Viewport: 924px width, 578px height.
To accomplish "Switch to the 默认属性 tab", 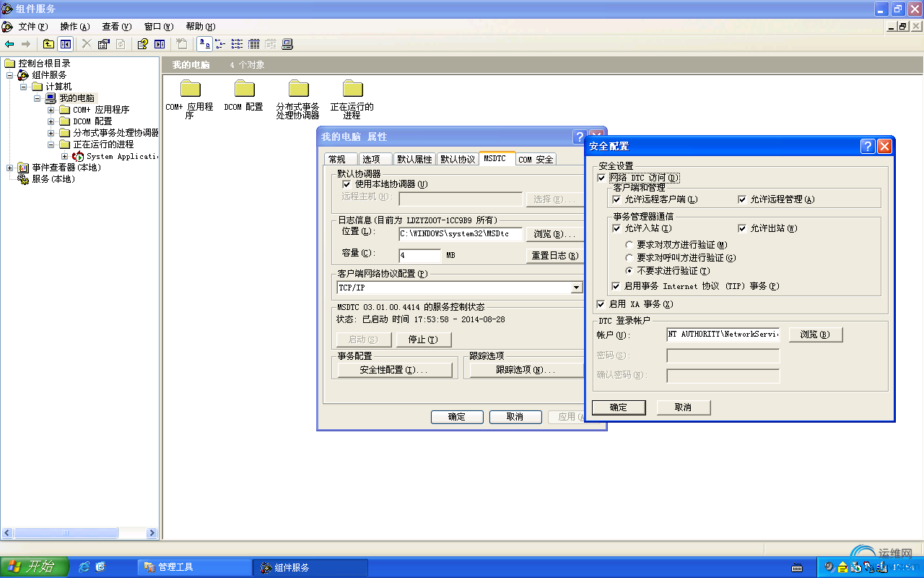I will coord(414,160).
